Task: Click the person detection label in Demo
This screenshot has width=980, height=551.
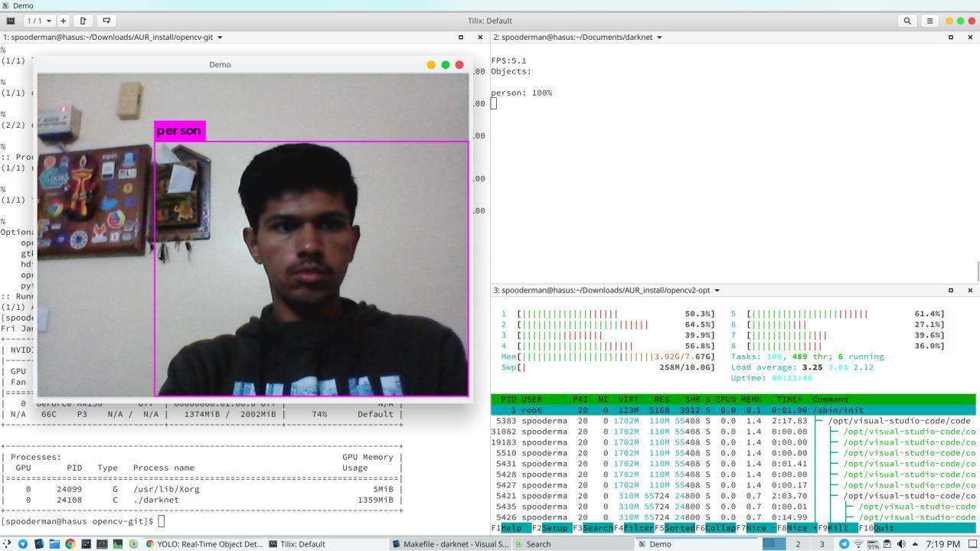Action: [179, 131]
